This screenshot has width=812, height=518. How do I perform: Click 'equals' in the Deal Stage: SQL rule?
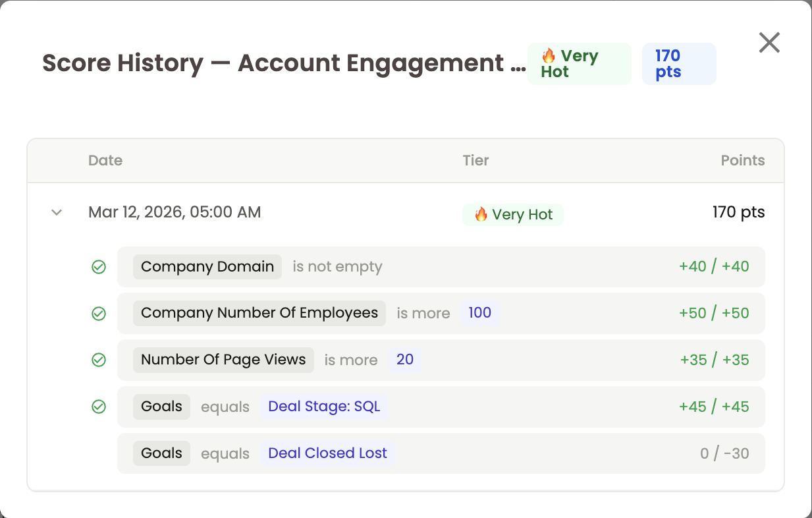[225, 407]
